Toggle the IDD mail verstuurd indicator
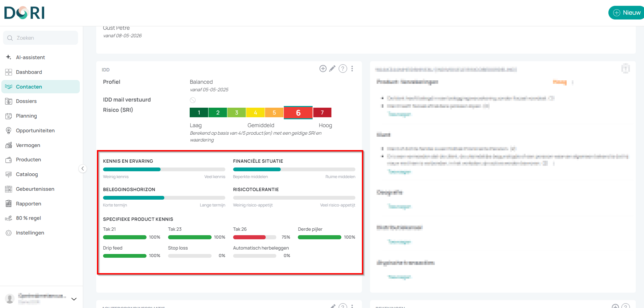This screenshot has height=308, width=644. [193, 100]
